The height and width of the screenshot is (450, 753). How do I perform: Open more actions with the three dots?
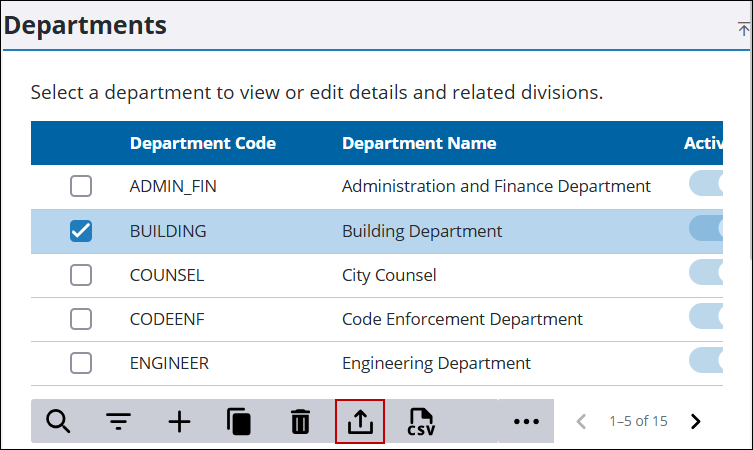tap(526, 422)
